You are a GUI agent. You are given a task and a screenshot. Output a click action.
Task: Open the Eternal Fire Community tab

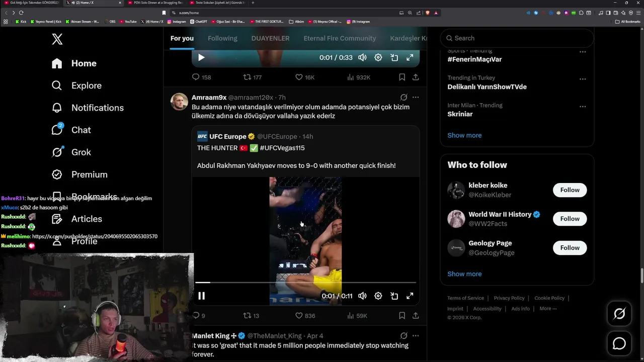pyautogui.click(x=340, y=38)
